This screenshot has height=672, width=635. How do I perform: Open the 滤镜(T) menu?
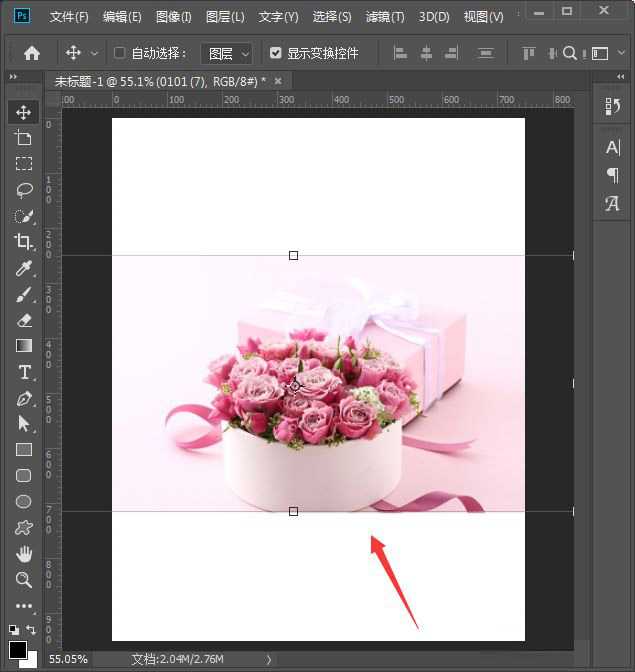[385, 17]
